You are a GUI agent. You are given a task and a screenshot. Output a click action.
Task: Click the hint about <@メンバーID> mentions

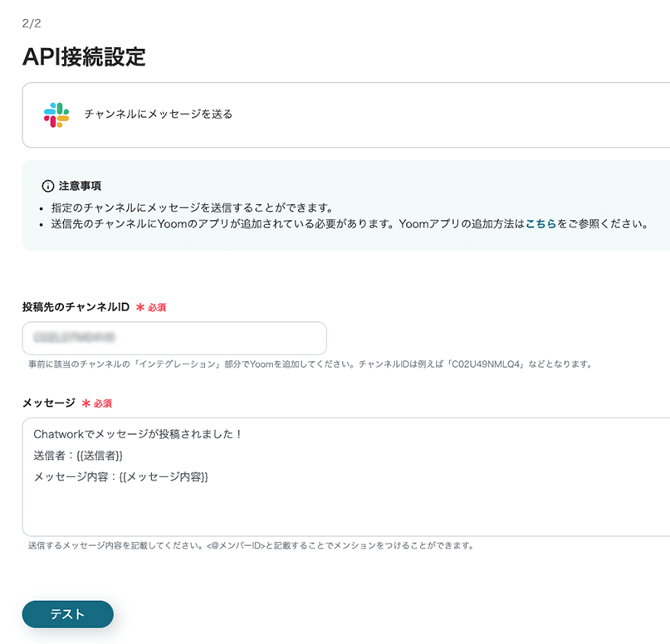252,545
